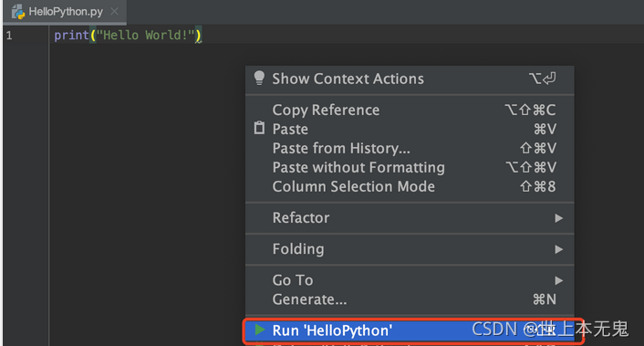The image size is (644, 346).
Task: Toggle Column Selection Mode
Action: (x=410, y=186)
